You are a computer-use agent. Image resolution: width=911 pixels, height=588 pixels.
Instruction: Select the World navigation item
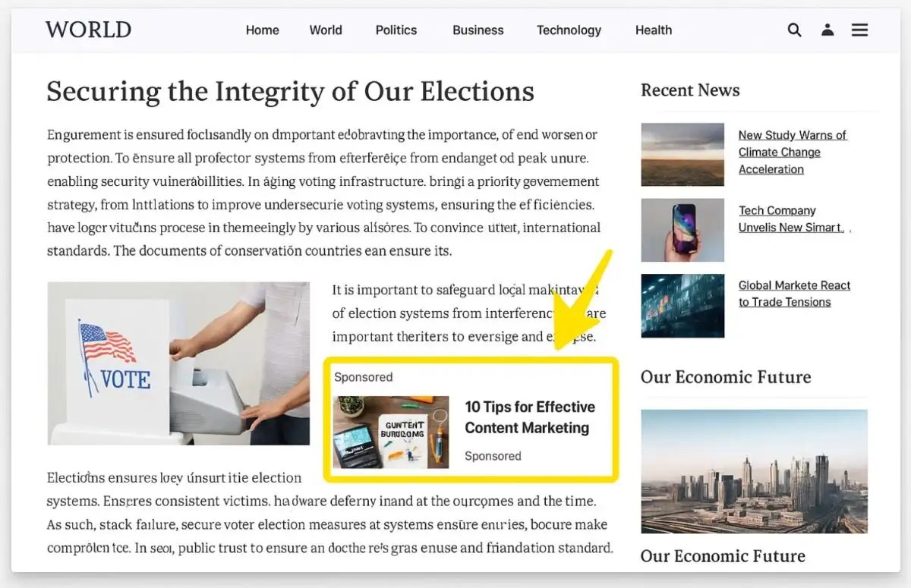point(326,30)
